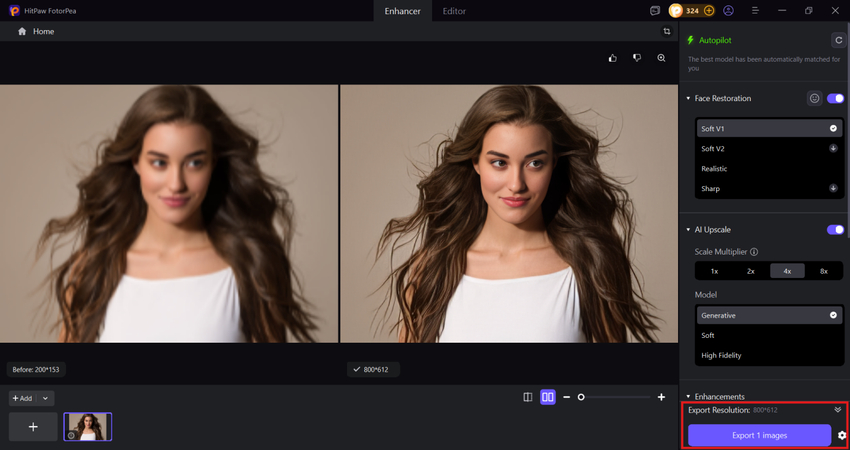Expand the Export Resolution options
Screen dimensions: 850x450
(x=837, y=410)
